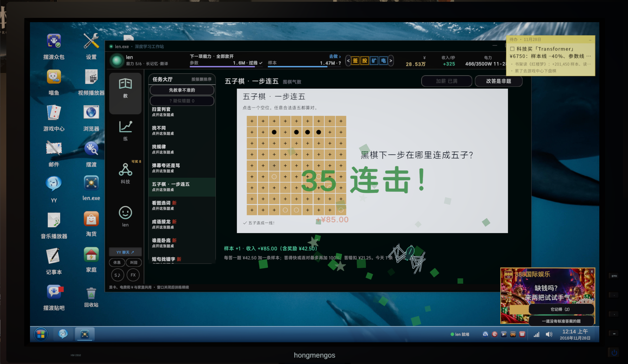Click the 改答是非题 button
628x364 pixels.
tap(498, 81)
